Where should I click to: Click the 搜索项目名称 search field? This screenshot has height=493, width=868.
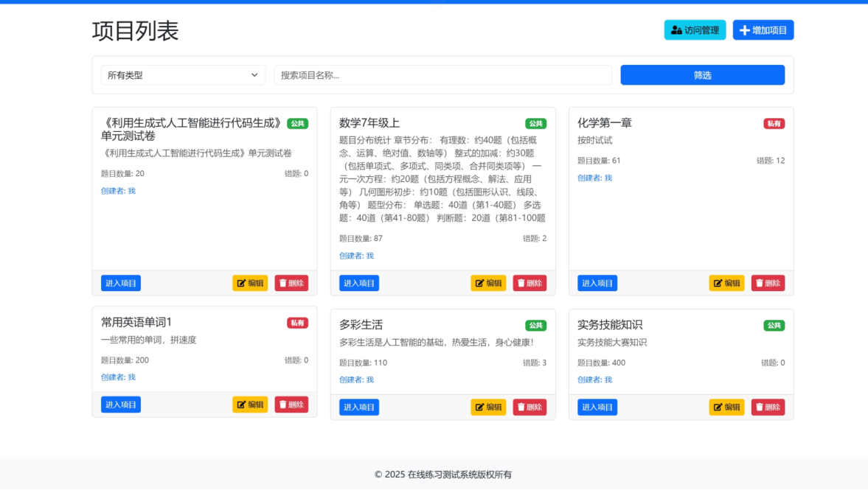pyautogui.click(x=442, y=75)
